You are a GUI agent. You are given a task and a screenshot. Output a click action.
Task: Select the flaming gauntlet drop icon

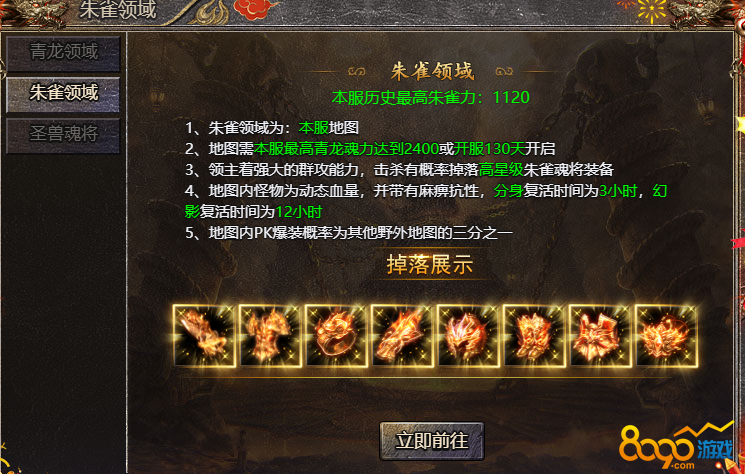(402, 336)
